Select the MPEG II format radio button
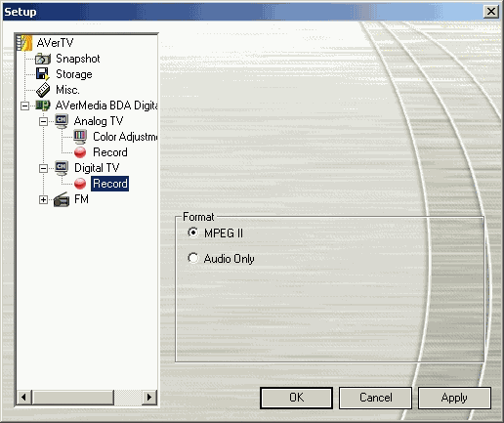 [x=193, y=233]
